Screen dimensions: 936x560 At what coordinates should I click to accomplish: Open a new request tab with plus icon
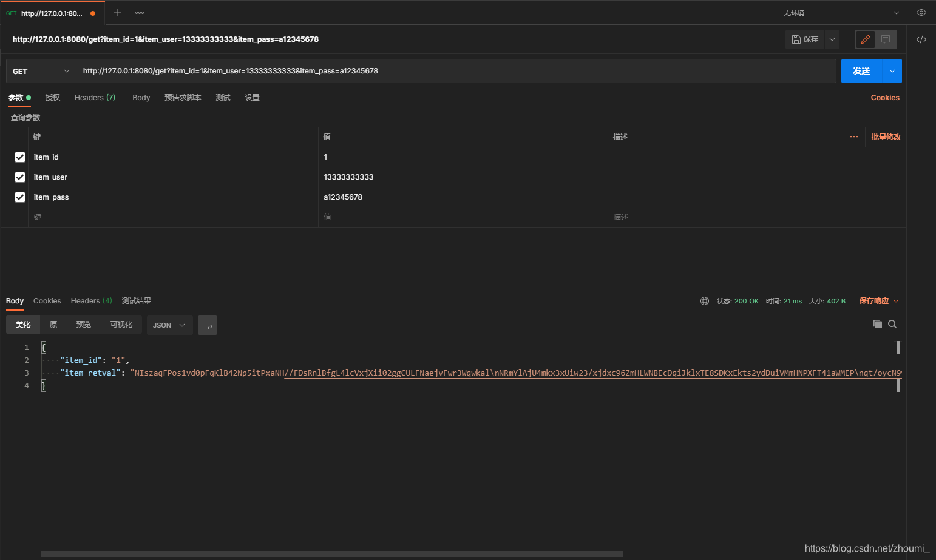(118, 13)
